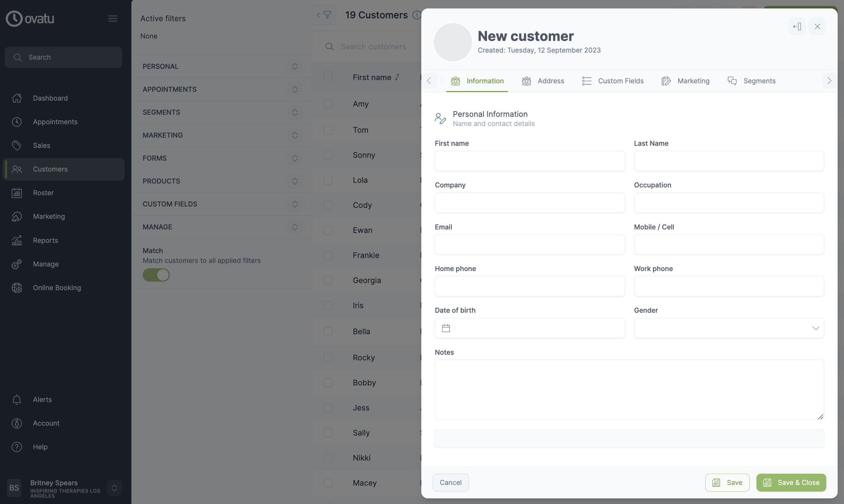
Task: Click inside the First name input field
Action: pos(529,161)
